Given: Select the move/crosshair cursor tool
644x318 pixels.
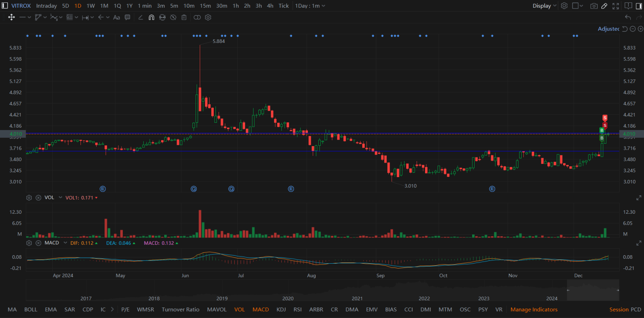Looking at the screenshot, I should coord(11,17).
